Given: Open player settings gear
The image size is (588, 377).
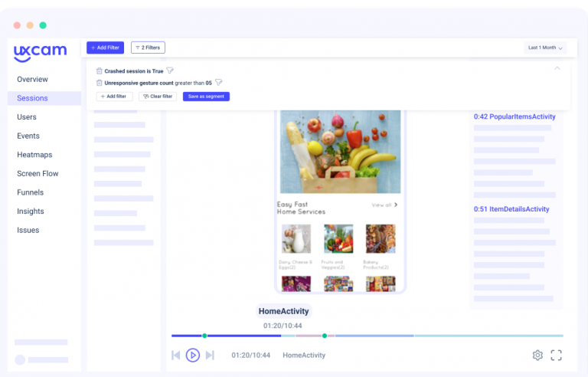Looking at the screenshot, I should tap(537, 356).
